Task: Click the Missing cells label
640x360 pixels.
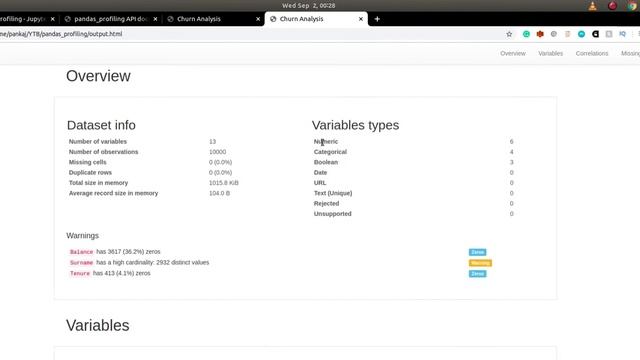Action: click(x=87, y=162)
